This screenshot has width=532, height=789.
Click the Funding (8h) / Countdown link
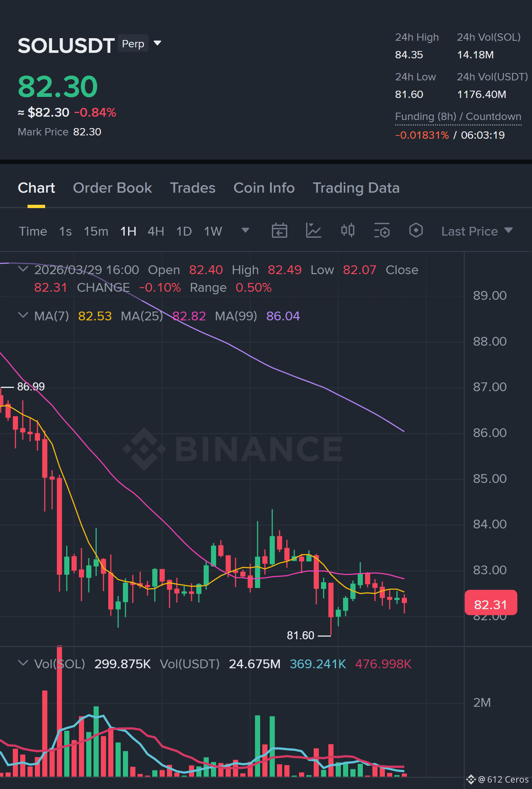pyautogui.click(x=458, y=117)
